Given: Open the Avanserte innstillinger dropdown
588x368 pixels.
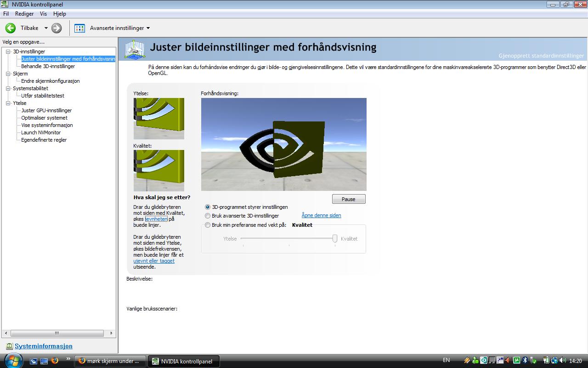Looking at the screenshot, I should point(148,28).
